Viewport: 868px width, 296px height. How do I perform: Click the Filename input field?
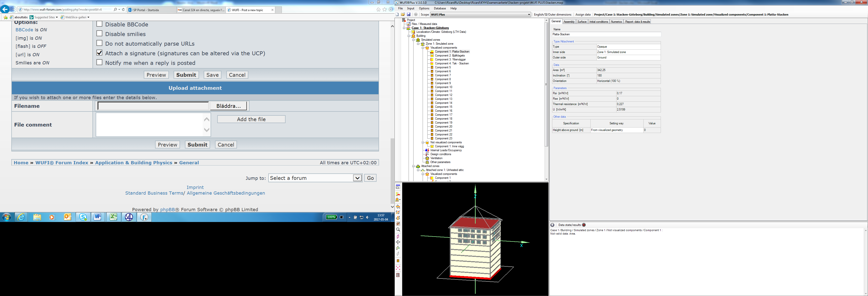(x=153, y=106)
